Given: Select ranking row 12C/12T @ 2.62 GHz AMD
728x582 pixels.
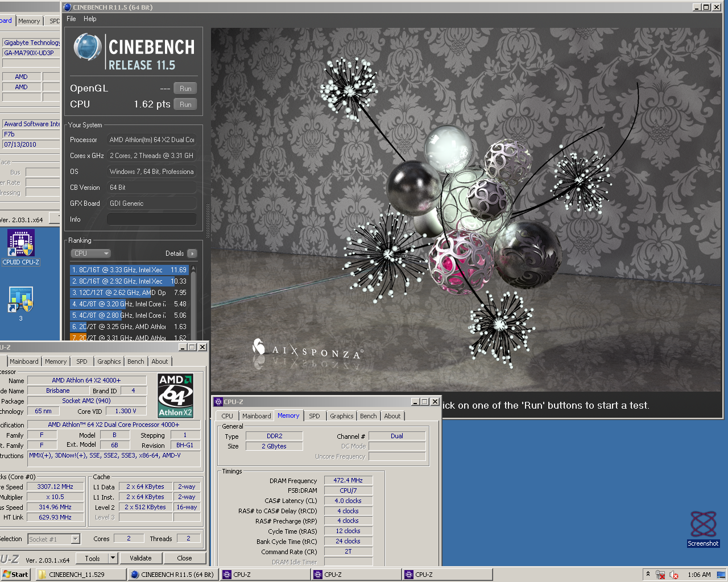Looking at the screenshot, I should pos(129,293).
